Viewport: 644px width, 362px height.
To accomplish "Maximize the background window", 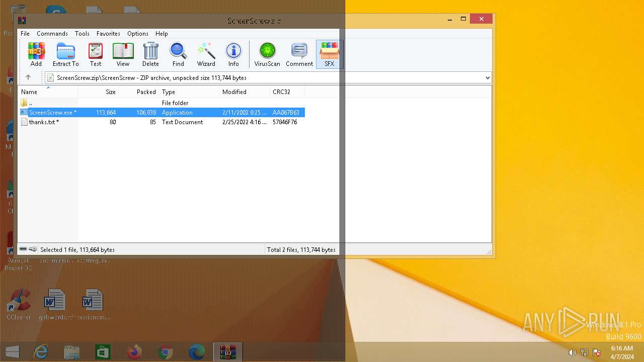I will point(463,19).
